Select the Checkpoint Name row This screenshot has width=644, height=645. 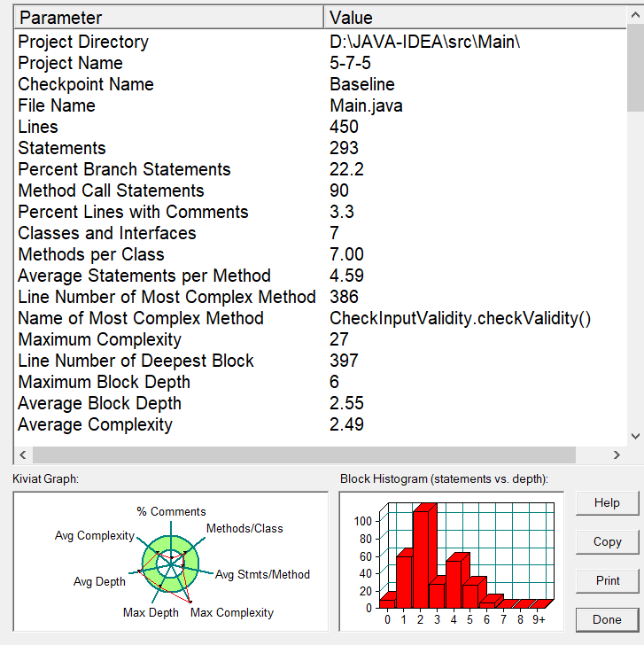[x=321, y=84]
